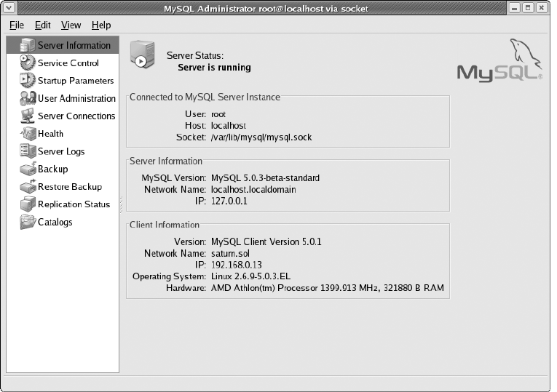
Task: Open the Edit menu
Action: click(43, 25)
